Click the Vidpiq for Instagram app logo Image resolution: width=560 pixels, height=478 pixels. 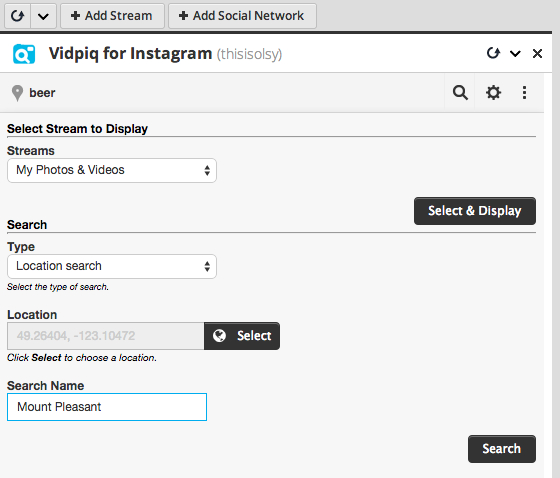click(x=24, y=54)
